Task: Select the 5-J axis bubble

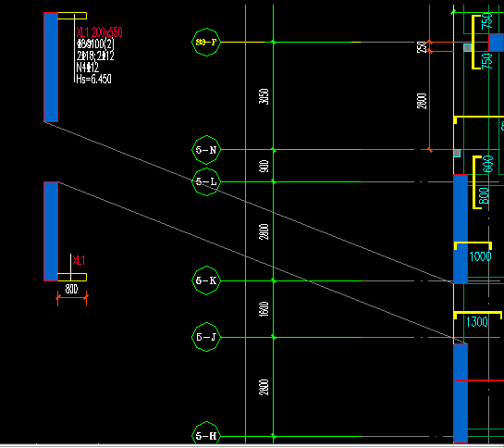Action: click(206, 337)
